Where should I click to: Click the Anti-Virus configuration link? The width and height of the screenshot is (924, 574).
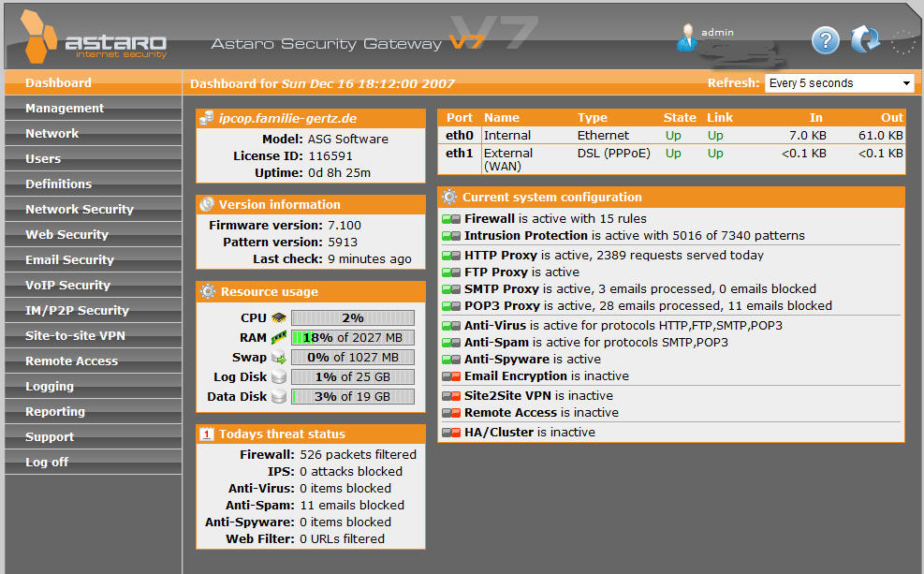pyautogui.click(x=495, y=325)
